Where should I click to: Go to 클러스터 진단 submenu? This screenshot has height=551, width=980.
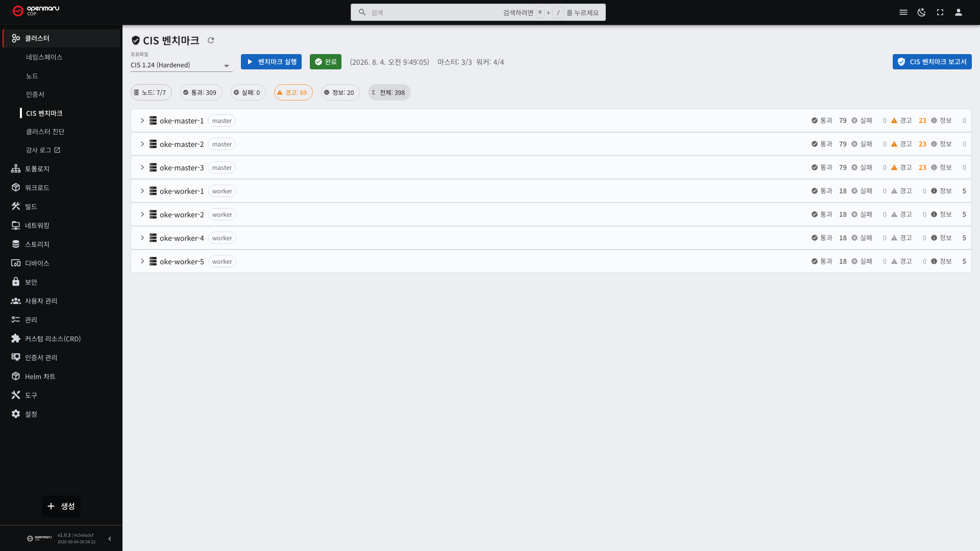click(x=45, y=132)
